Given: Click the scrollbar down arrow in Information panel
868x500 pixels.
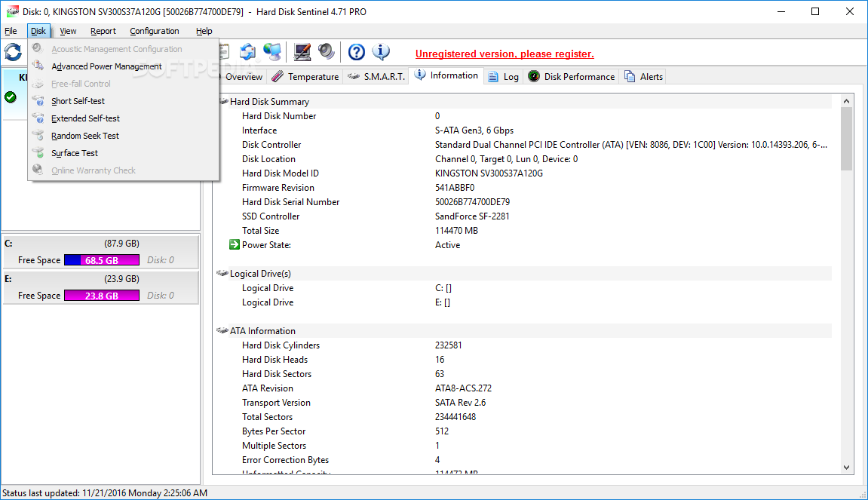Looking at the screenshot, I should 846,468.
